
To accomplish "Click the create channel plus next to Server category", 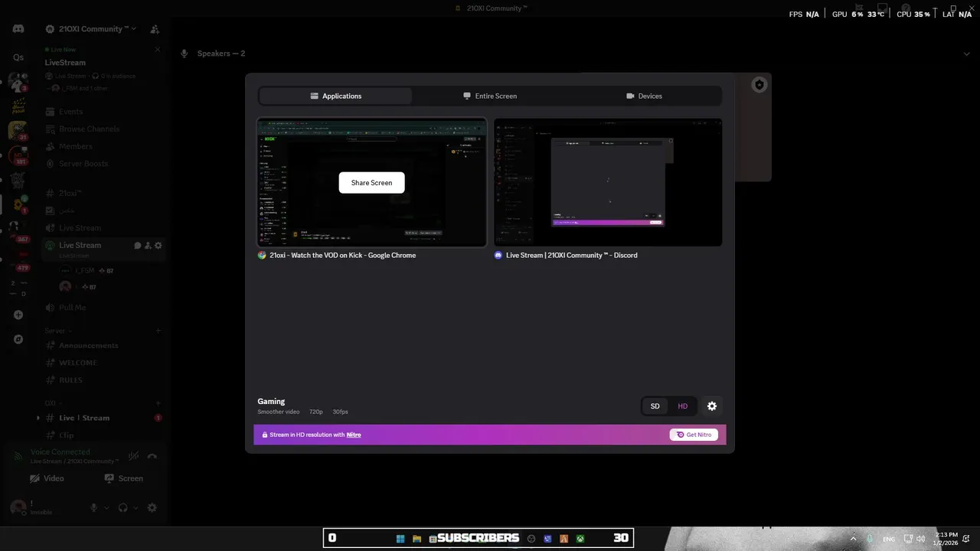I will [x=158, y=331].
